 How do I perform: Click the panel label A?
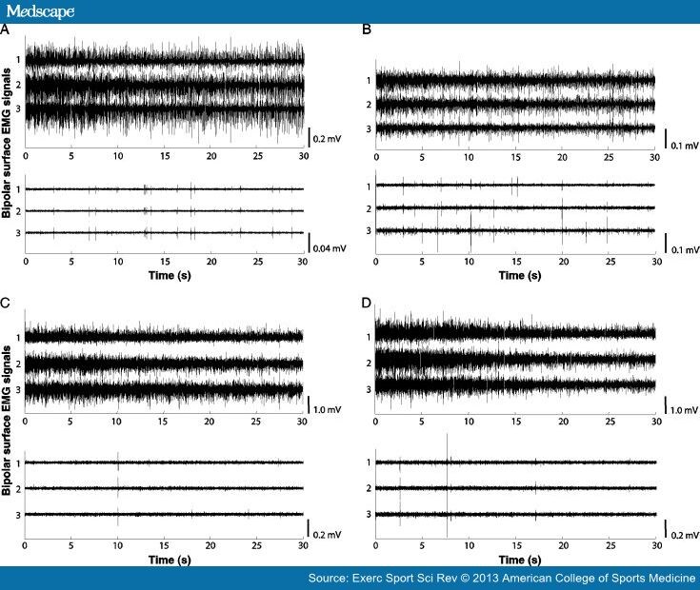point(4,29)
